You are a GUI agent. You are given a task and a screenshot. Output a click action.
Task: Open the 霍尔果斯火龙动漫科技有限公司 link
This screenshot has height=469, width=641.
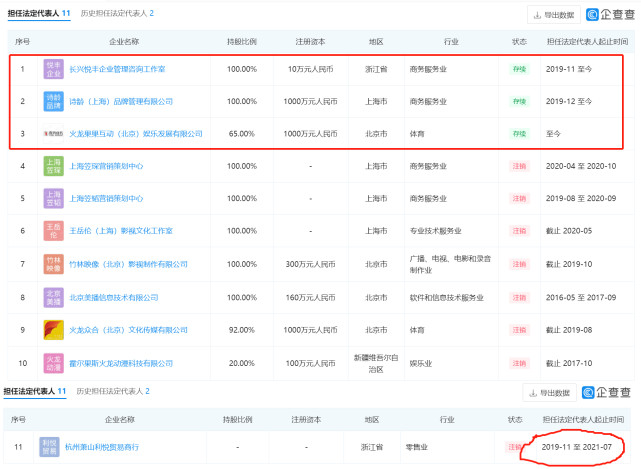coord(121,363)
